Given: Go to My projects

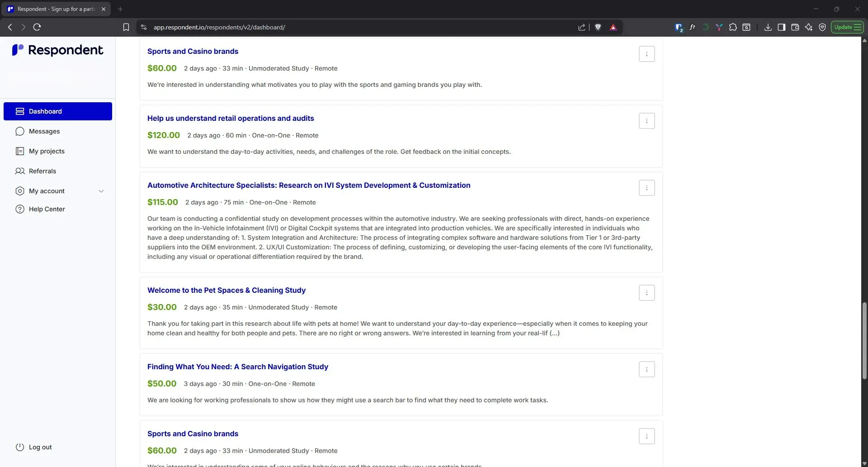Looking at the screenshot, I should pyautogui.click(x=46, y=151).
